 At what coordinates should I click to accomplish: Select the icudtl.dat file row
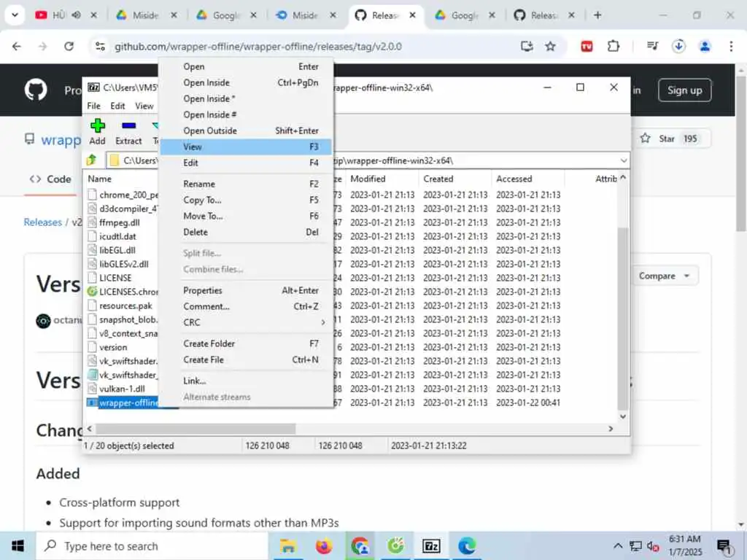click(x=117, y=236)
